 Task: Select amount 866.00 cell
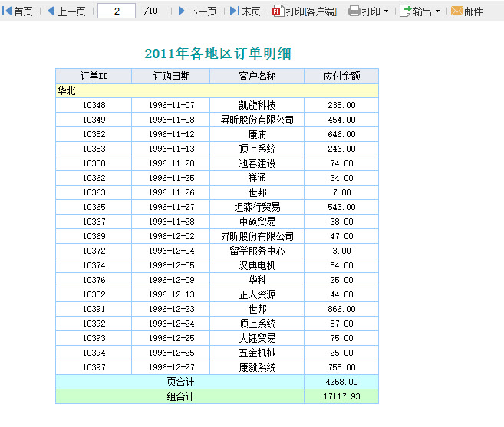[341, 309]
